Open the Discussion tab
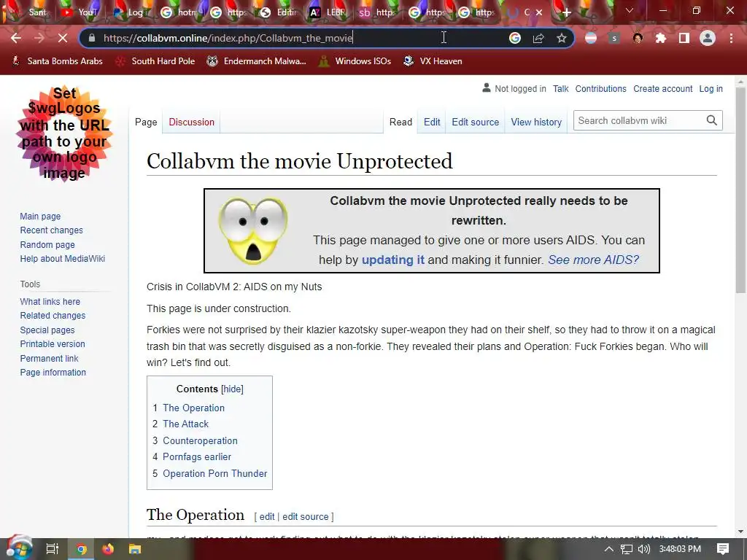The height and width of the screenshot is (560, 747). pos(192,122)
